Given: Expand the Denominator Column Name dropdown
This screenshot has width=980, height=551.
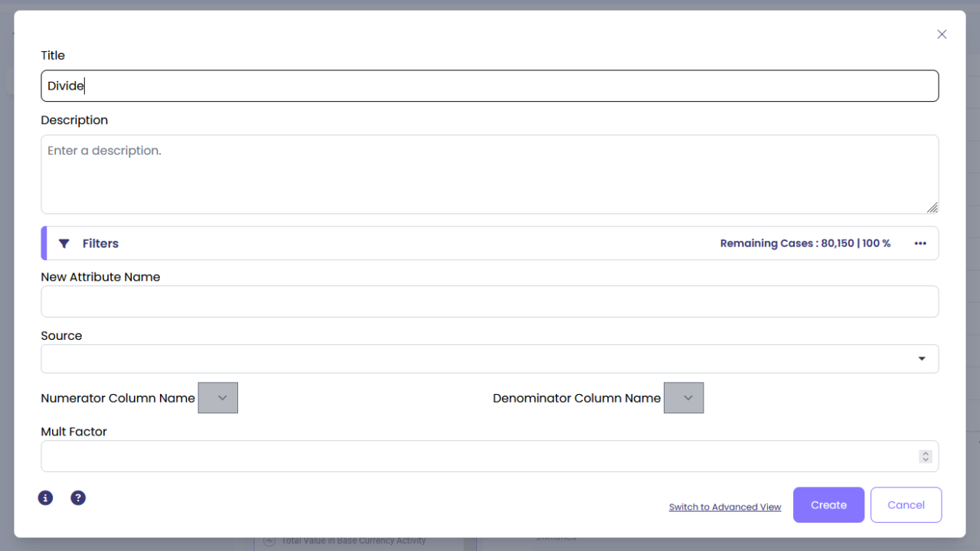Looking at the screenshot, I should point(684,398).
